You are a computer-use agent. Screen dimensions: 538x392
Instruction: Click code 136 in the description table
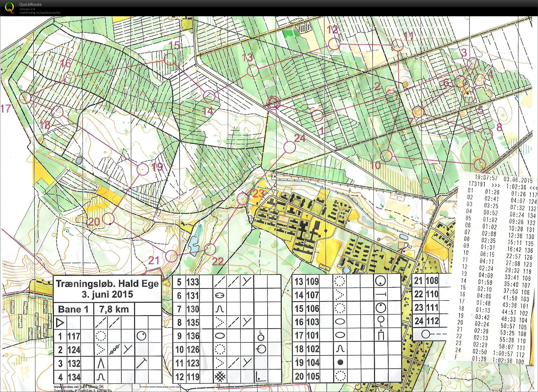point(193,336)
